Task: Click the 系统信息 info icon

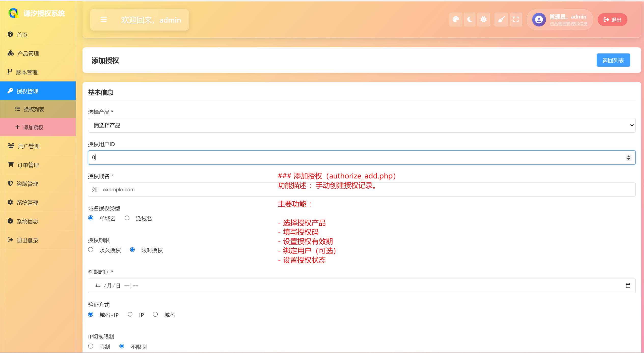Action: (x=10, y=221)
